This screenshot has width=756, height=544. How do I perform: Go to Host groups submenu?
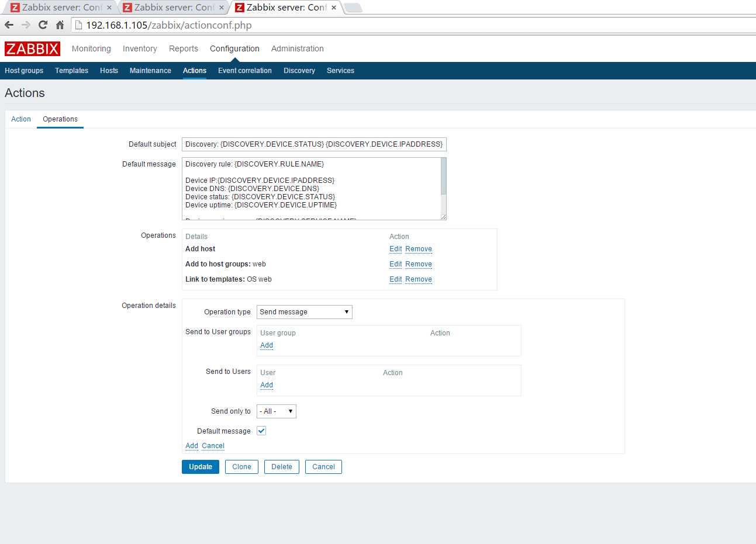[24, 71]
